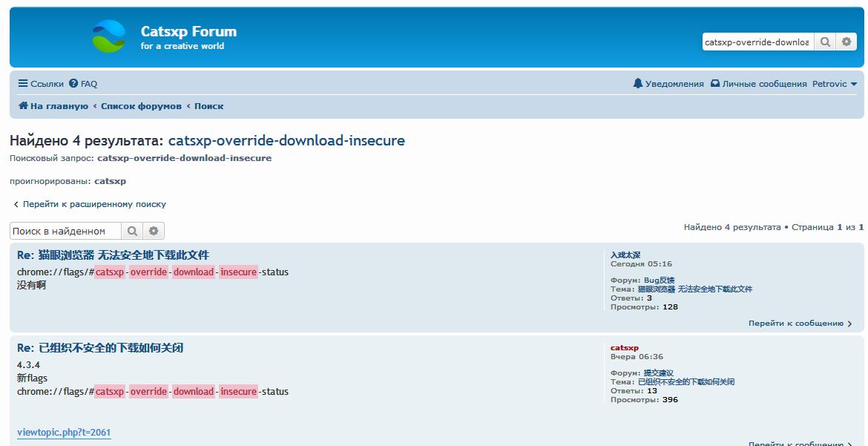Submit header search with magnifier icon
The height and width of the screenshot is (446, 868).
pyautogui.click(x=825, y=42)
